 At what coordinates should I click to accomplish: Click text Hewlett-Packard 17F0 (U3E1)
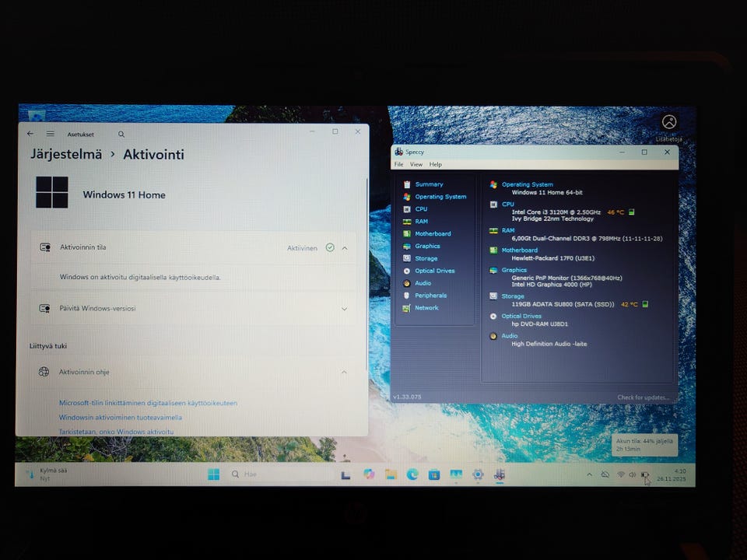[x=553, y=258]
